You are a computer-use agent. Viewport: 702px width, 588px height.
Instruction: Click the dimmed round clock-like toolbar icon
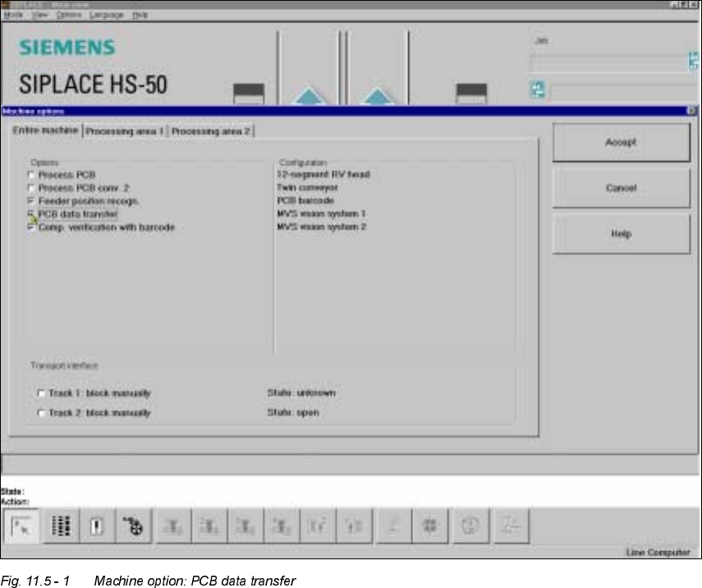point(470,526)
